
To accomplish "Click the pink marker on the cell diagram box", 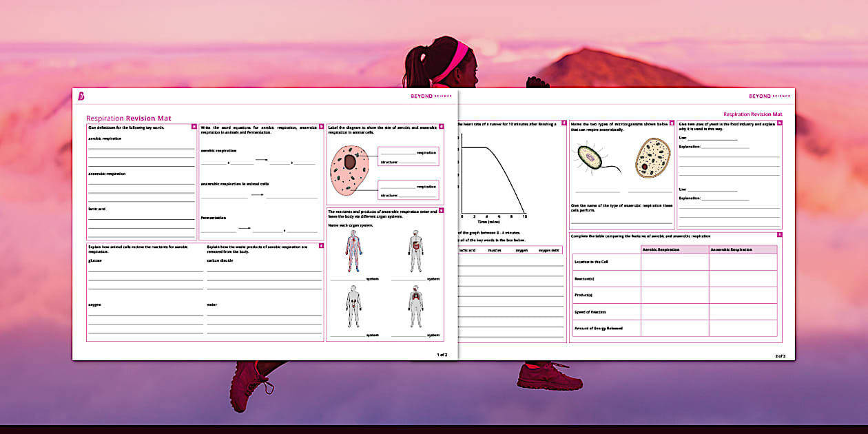I will 441,125.
